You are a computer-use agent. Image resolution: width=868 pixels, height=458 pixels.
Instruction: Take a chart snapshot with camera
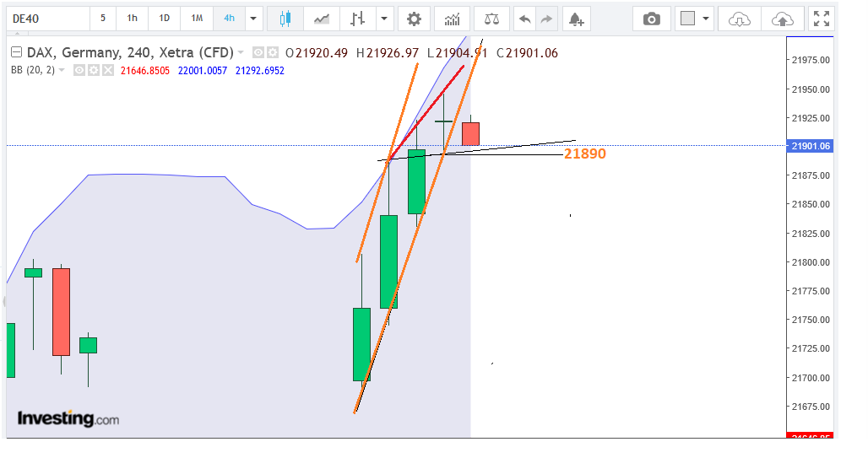651,19
